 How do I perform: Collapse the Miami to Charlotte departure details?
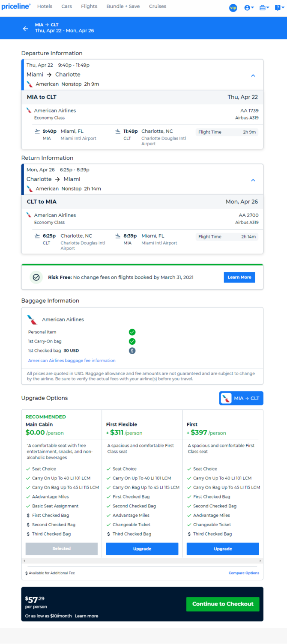click(253, 75)
